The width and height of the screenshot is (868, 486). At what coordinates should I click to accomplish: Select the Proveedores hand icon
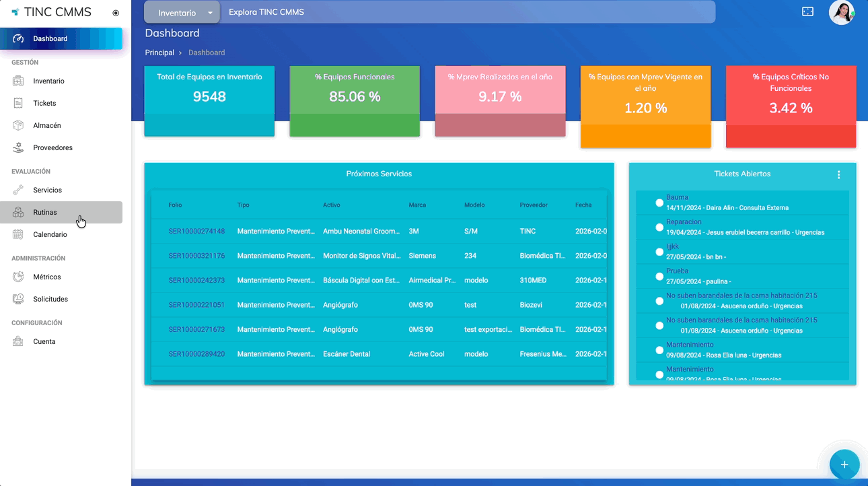tap(19, 147)
